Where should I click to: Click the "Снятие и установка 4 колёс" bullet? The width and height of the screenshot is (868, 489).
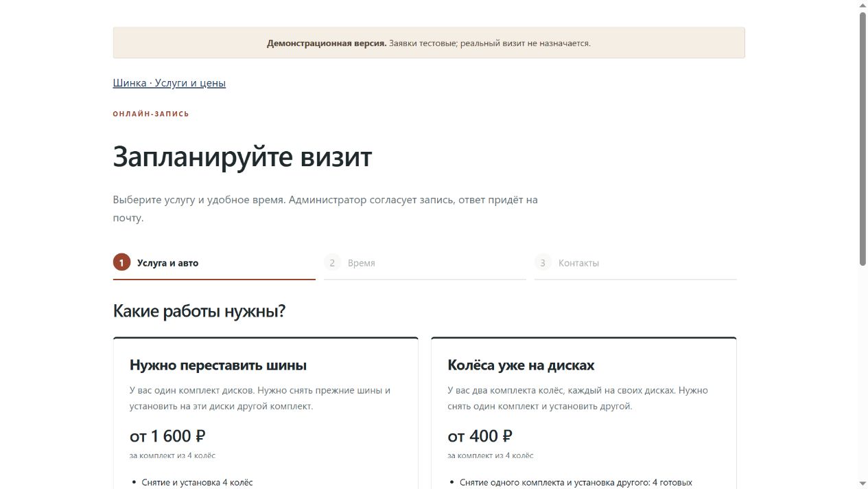click(x=197, y=483)
